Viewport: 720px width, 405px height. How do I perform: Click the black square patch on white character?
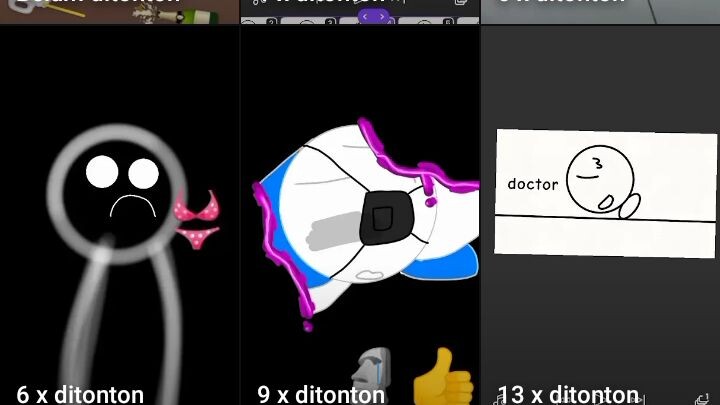380,213
